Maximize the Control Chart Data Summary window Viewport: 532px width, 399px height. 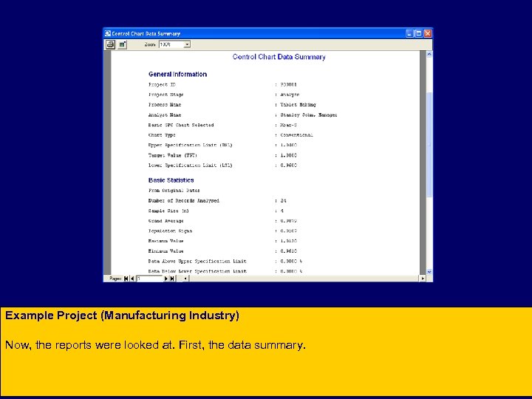point(419,33)
